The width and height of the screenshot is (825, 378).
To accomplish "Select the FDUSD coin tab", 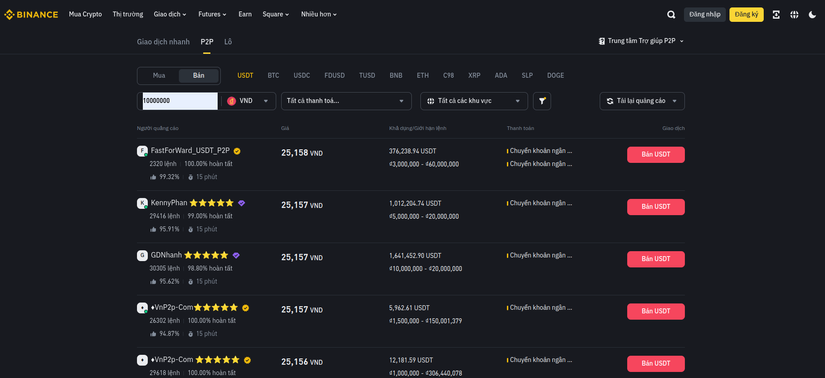I will (335, 75).
